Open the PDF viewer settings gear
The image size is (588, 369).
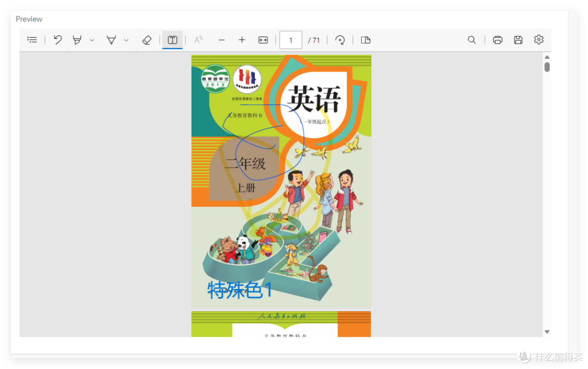(538, 40)
